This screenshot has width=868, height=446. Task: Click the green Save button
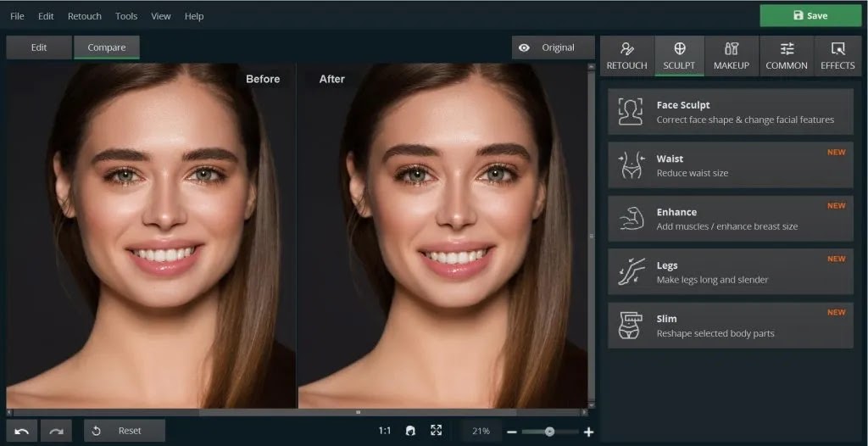[x=810, y=15]
